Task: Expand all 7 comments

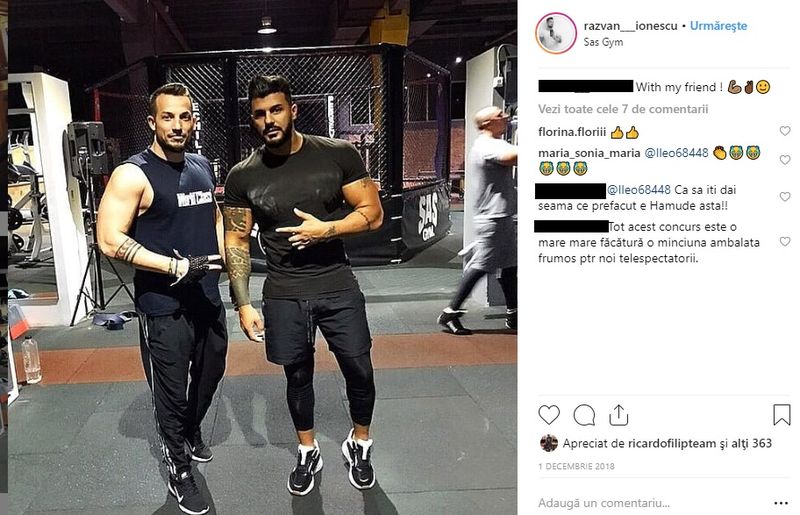Action: click(x=623, y=109)
